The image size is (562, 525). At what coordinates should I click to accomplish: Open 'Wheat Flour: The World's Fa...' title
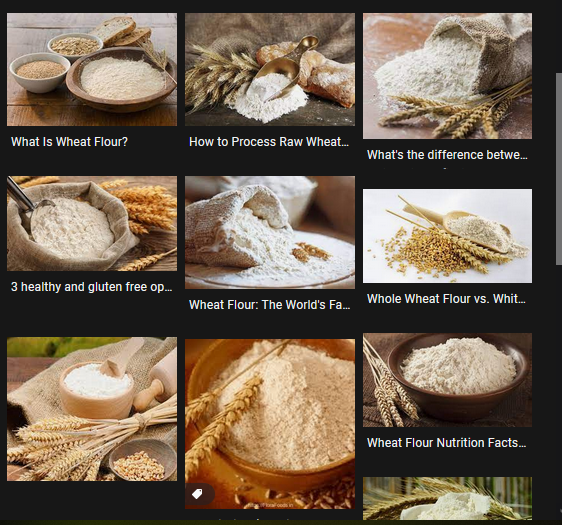coord(270,305)
